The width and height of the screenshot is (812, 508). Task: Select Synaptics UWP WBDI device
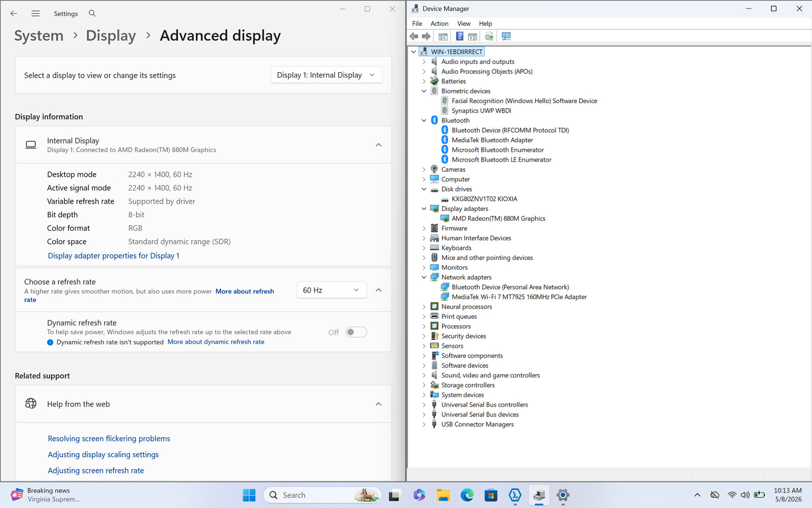tap(482, 111)
